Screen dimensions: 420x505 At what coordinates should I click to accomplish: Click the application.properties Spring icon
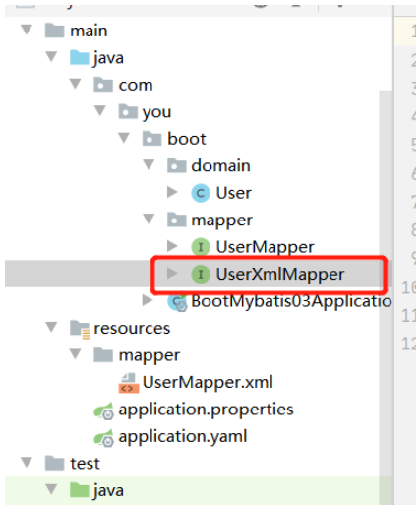104,411
